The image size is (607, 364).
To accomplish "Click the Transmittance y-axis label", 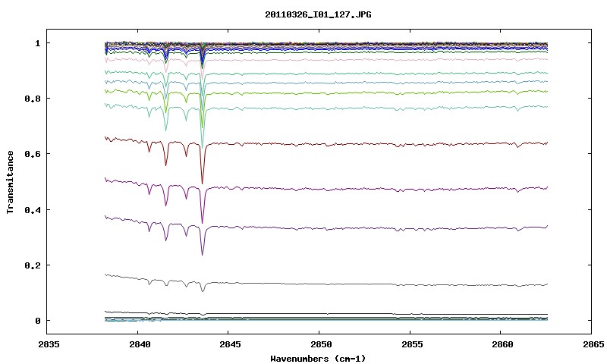I will (x=10, y=182).
